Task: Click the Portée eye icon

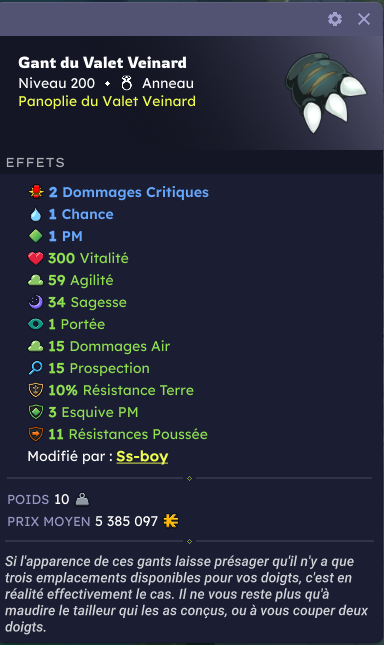Action: pyautogui.click(x=36, y=324)
